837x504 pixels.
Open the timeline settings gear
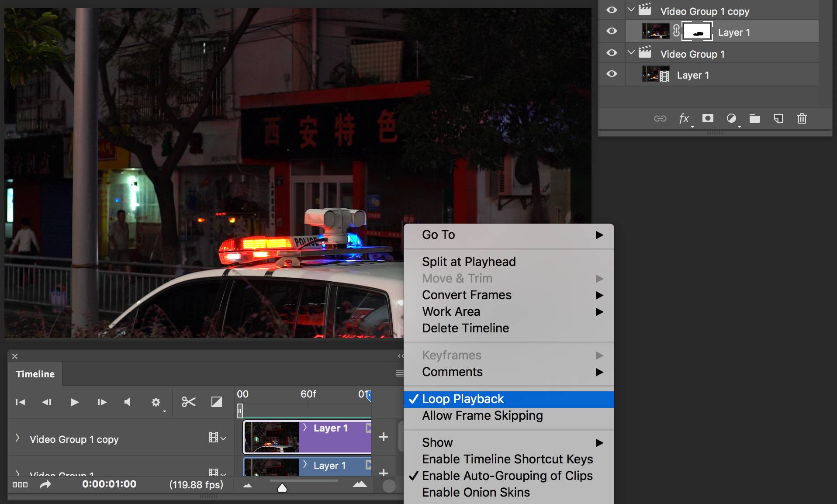(x=156, y=402)
